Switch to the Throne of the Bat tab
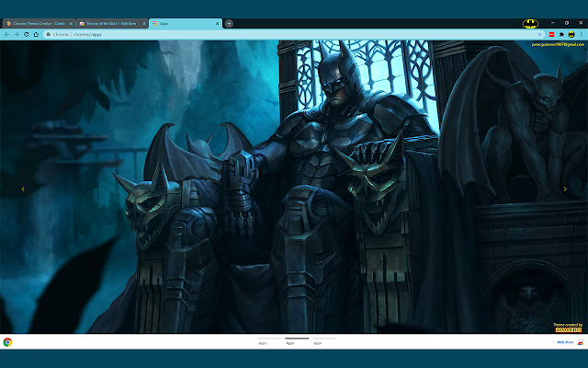 (112, 23)
